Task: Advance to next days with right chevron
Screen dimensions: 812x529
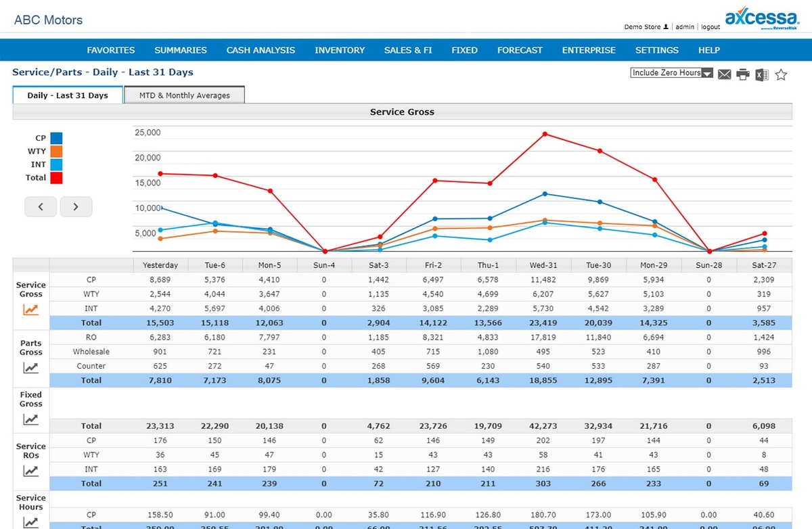Action: click(76, 207)
